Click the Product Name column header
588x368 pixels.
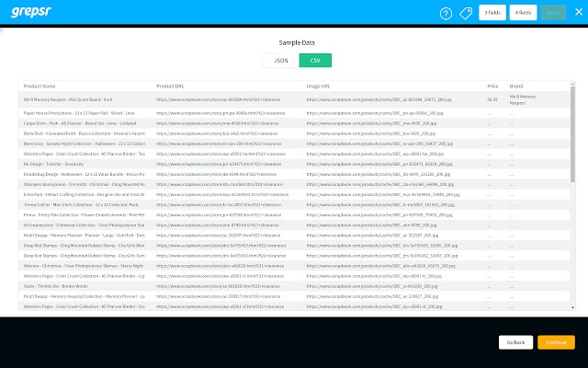[x=40, y=86]
